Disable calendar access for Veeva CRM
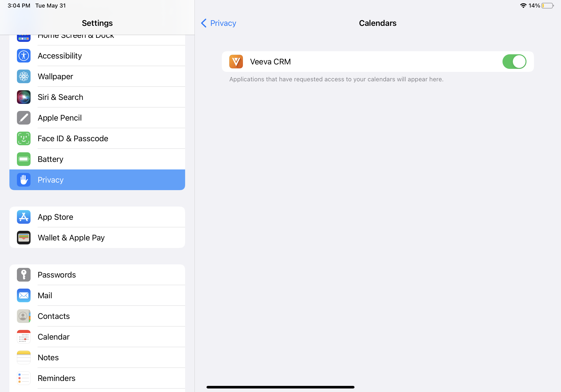The width and height of the screenshot is (561, 392). [x=514, y=62]
